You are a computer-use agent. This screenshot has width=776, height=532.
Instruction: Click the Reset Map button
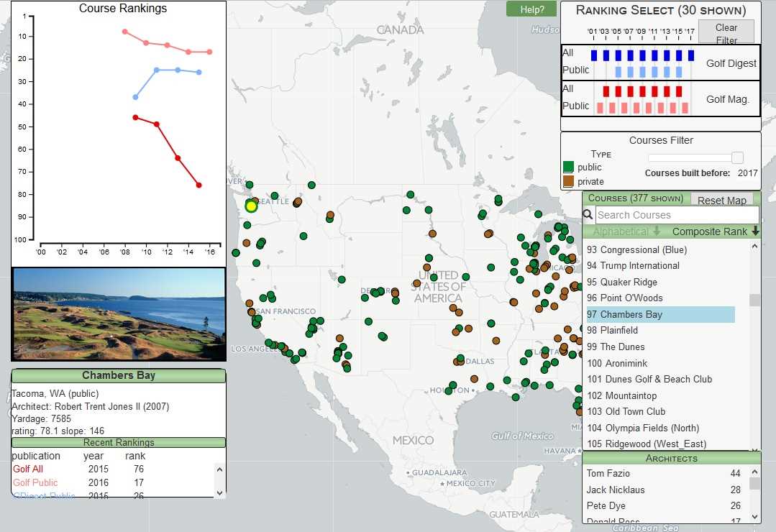[x=721, y=199]
